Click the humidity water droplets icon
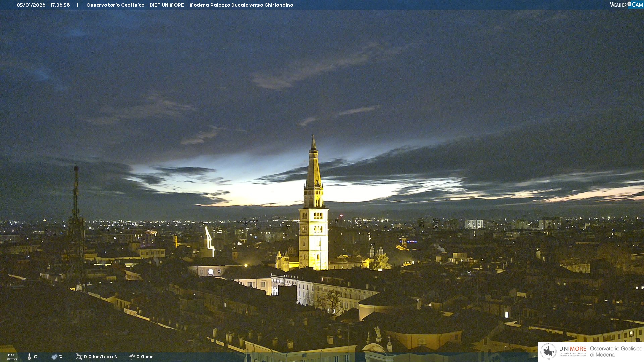Image resolution: width=644 pixels, height=362 pixels. click(x=54, y=357)
